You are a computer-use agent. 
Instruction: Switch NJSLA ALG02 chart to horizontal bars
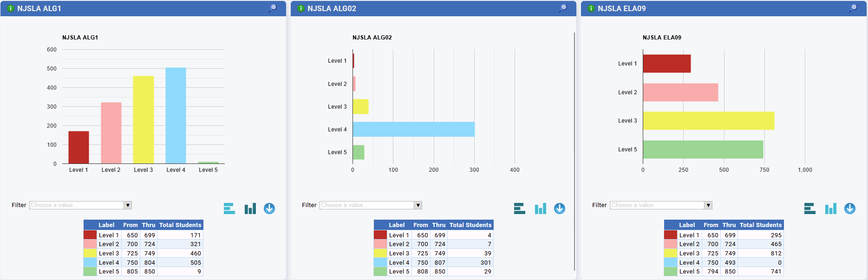(520, 208)
